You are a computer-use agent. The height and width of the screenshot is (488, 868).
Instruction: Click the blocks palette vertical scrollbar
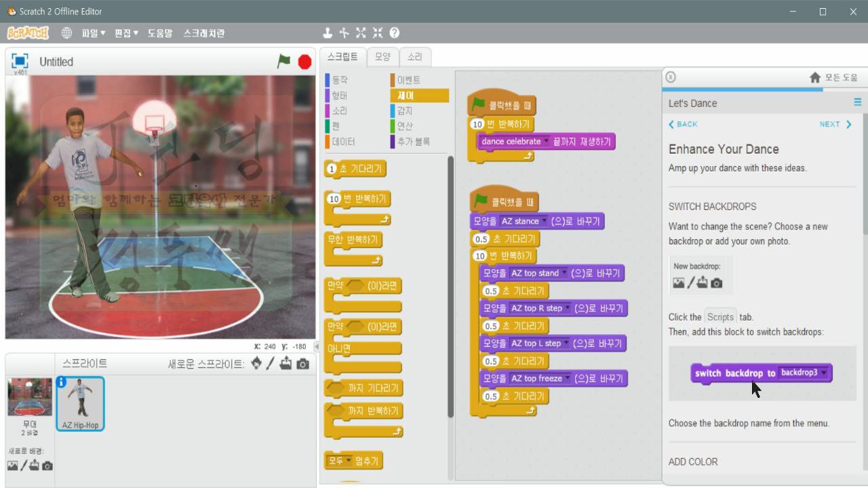tap(451, 287)
